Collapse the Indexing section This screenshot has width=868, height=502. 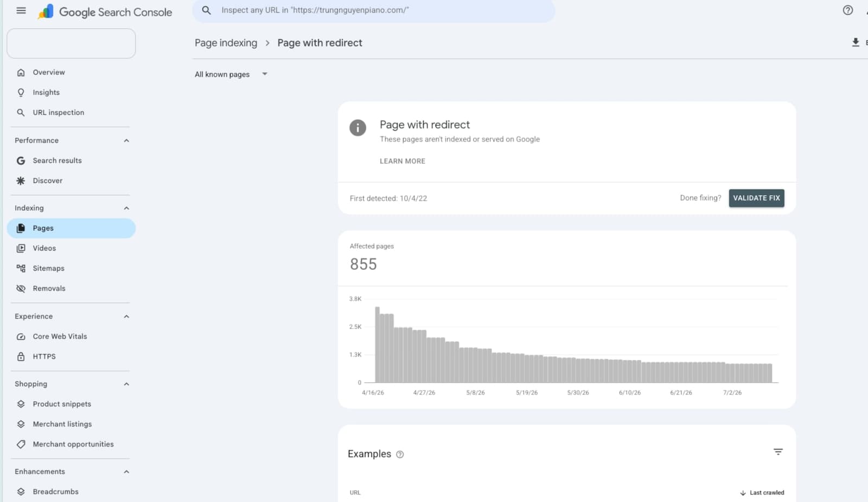click(126, 208)
